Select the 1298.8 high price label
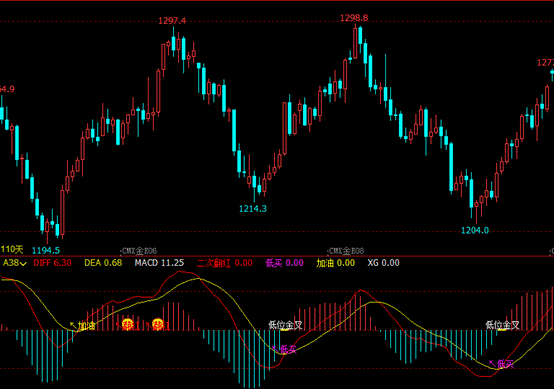 tap(354, 18)
